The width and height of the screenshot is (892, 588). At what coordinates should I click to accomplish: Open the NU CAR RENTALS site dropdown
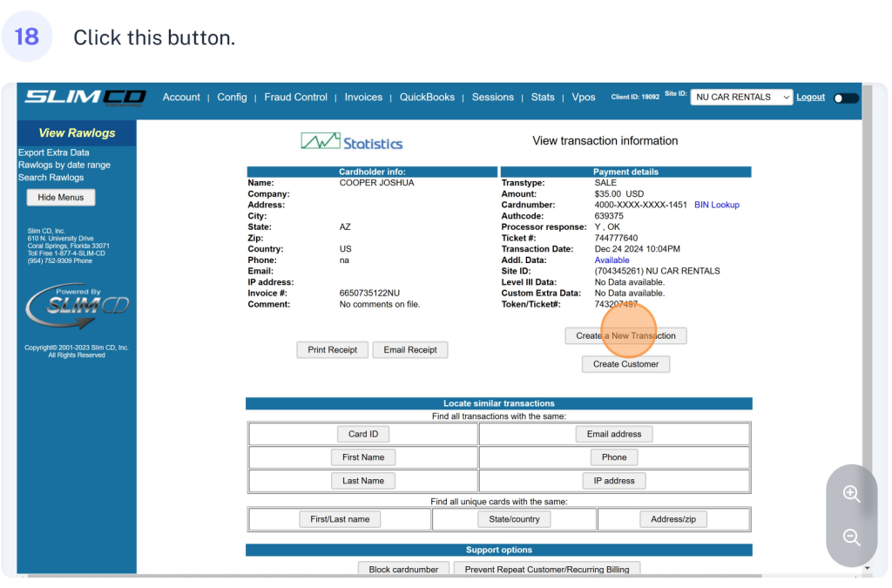click(741, 98)
